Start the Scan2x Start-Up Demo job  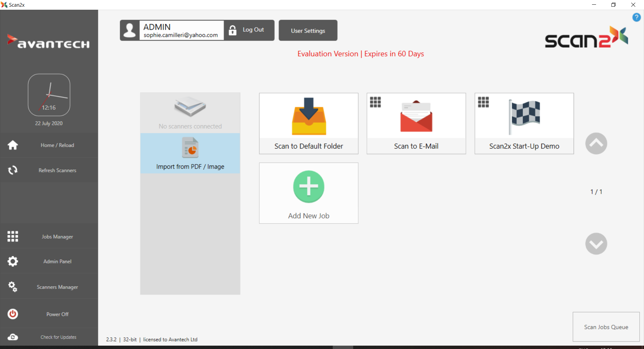(524, 123)
